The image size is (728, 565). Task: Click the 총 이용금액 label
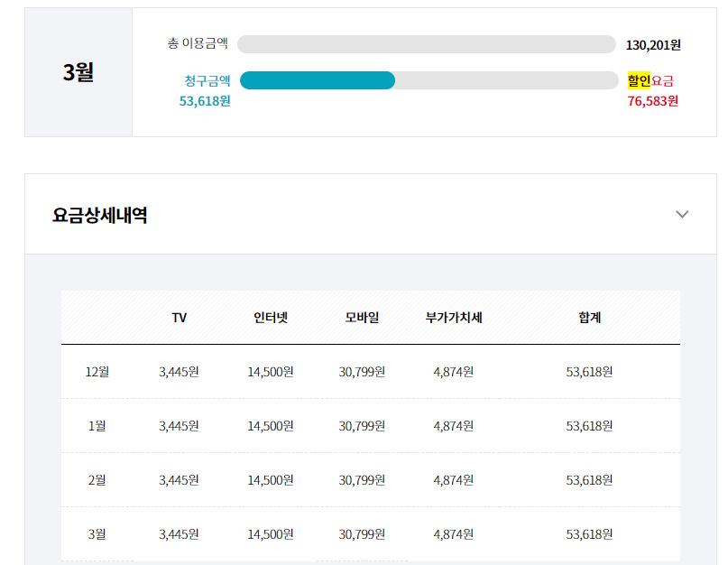[198, 44]
